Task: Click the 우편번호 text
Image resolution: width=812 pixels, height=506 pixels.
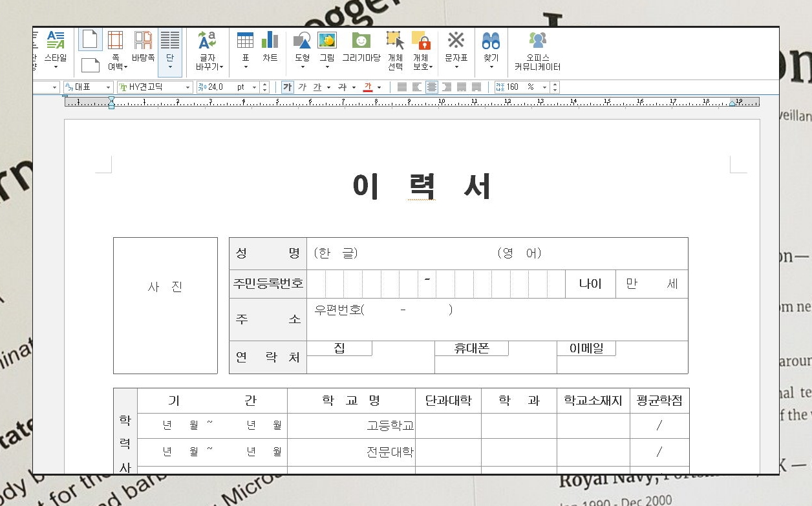Action: 339,310
